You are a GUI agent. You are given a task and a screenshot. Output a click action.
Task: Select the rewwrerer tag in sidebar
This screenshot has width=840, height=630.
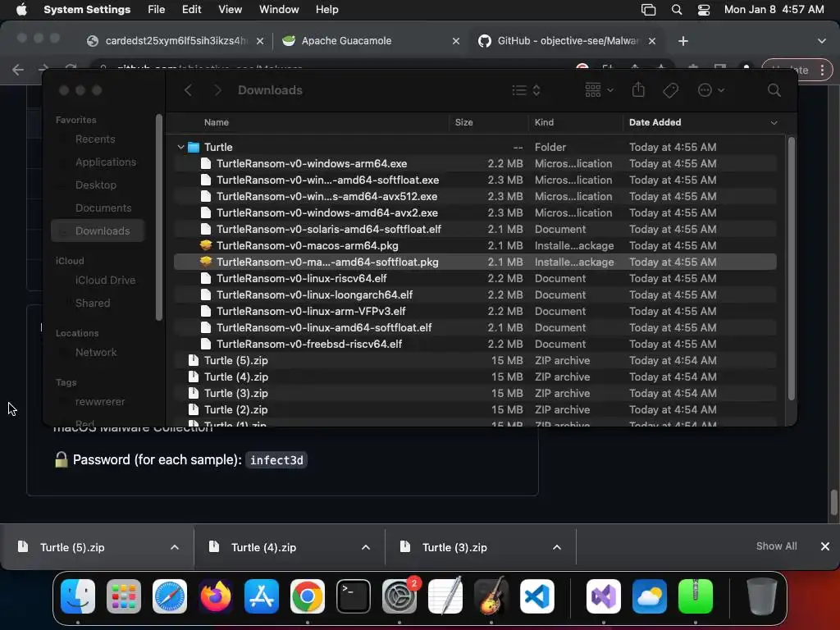[x=99, y=401]
